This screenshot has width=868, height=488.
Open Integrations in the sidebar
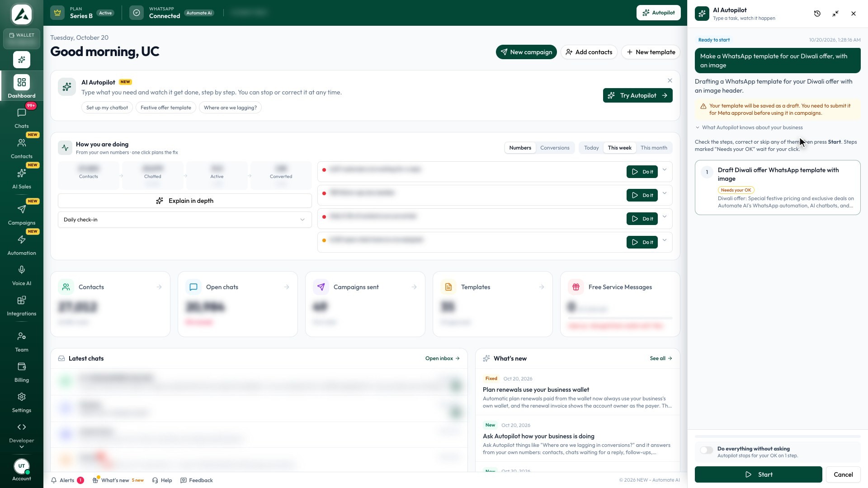(21, 305)
